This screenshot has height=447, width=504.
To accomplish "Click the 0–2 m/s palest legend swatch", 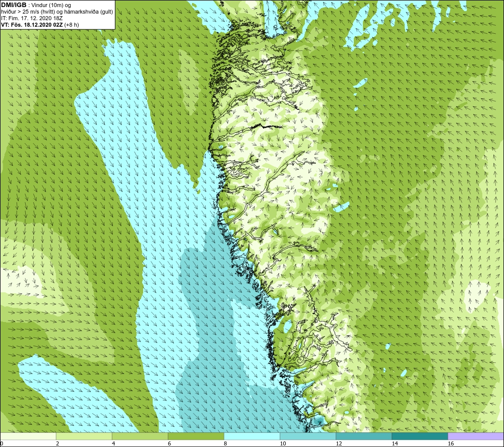I will pyautogui.click(x=28, y=436).
